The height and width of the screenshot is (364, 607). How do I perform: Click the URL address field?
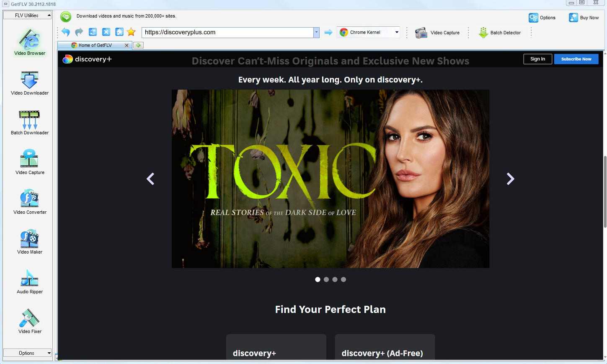click(x=227, y=32)
